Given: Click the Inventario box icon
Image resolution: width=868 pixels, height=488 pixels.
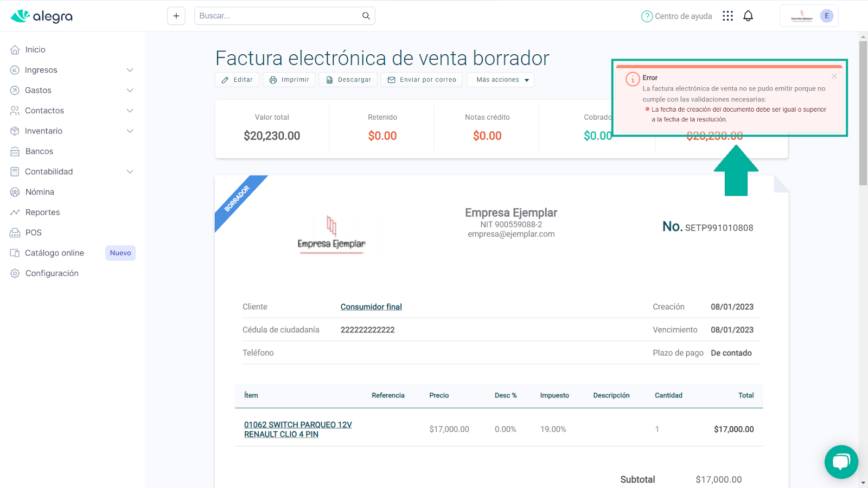Looking at the screenshot, I should (15, 131).
